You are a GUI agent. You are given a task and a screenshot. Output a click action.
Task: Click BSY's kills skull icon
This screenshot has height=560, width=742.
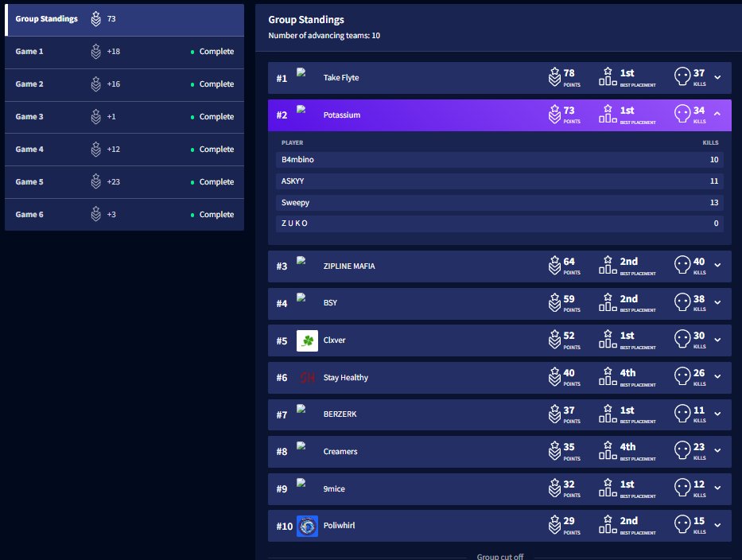[x=682, y=302]
